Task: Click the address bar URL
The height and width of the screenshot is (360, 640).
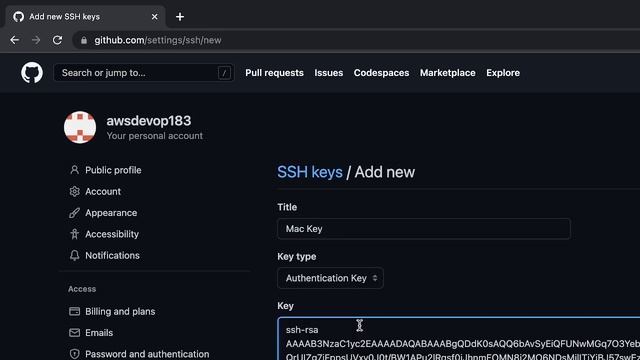Action: click(158, 40)
